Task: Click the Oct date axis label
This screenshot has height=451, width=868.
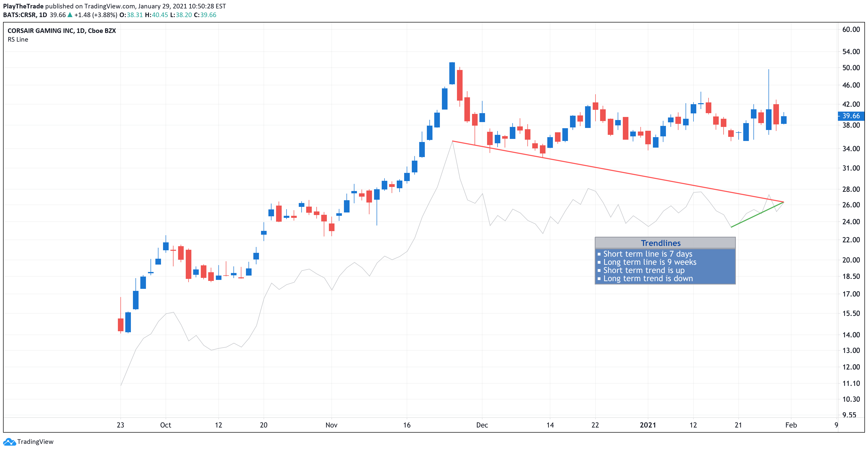Action: (165, 425)
